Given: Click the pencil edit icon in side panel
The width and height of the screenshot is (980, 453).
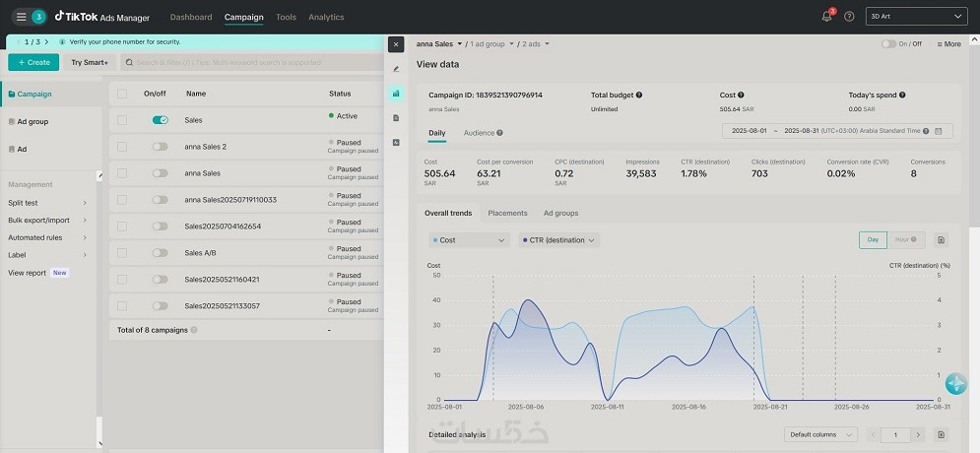Looking at the screenshot, I should (x=396, y=69).
